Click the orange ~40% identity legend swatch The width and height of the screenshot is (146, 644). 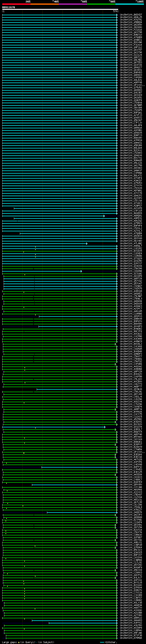pyautogui.click(x=45, y=4)
